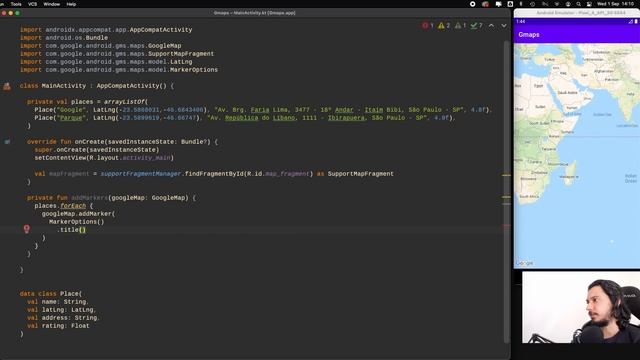Screen dimensions: 640x360
Task: Click the screen recording indicator in menu bar
Action: tap(473, 4)
